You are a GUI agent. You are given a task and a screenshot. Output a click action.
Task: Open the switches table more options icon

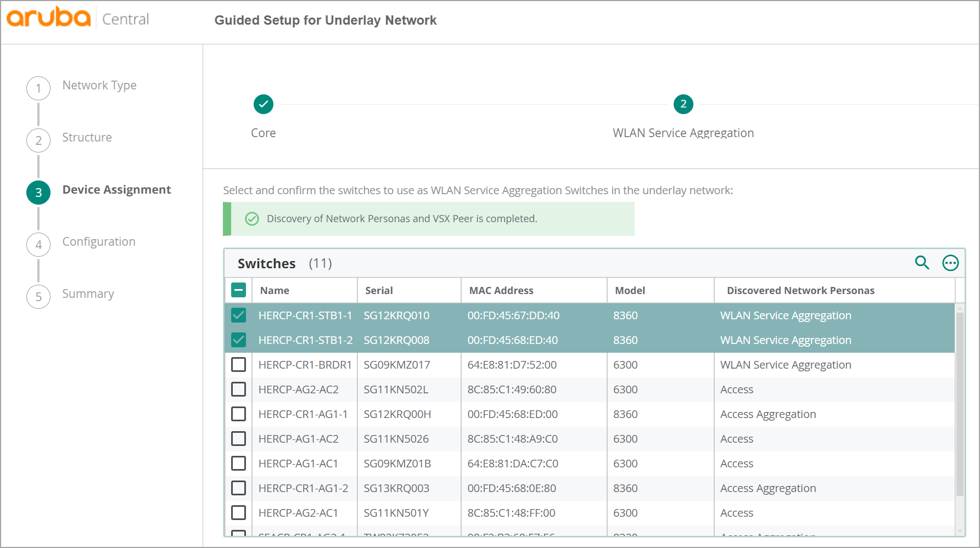(x=950, y=263)
